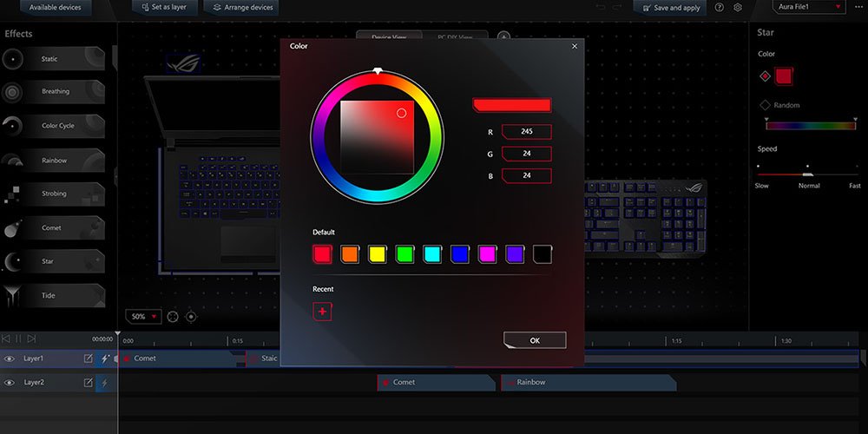The height and width of the screenshot is (434, 868).
Task: Click the Save and apply button
Action: (669, 8)
